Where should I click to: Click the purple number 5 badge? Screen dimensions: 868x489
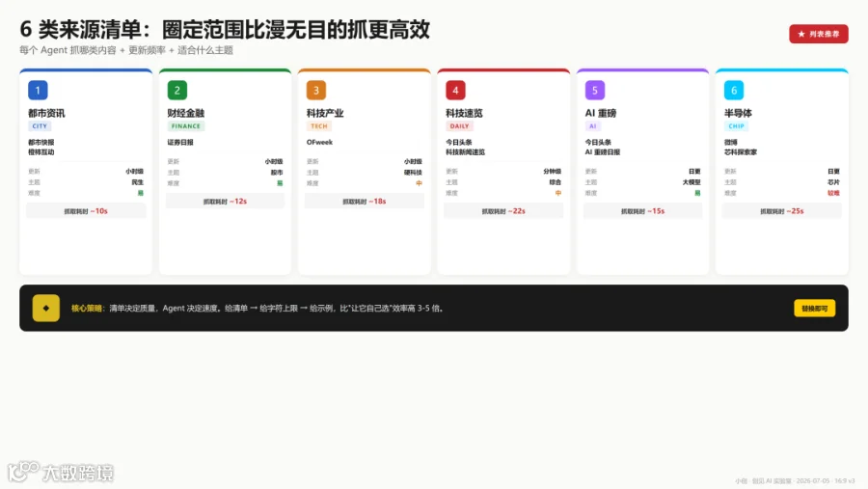click(594, 91)
